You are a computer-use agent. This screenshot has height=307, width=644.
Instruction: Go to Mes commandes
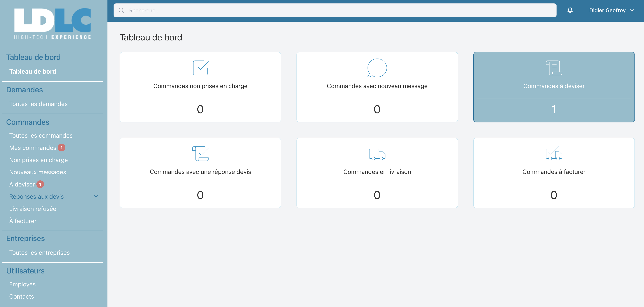click(x=33, y=148)
